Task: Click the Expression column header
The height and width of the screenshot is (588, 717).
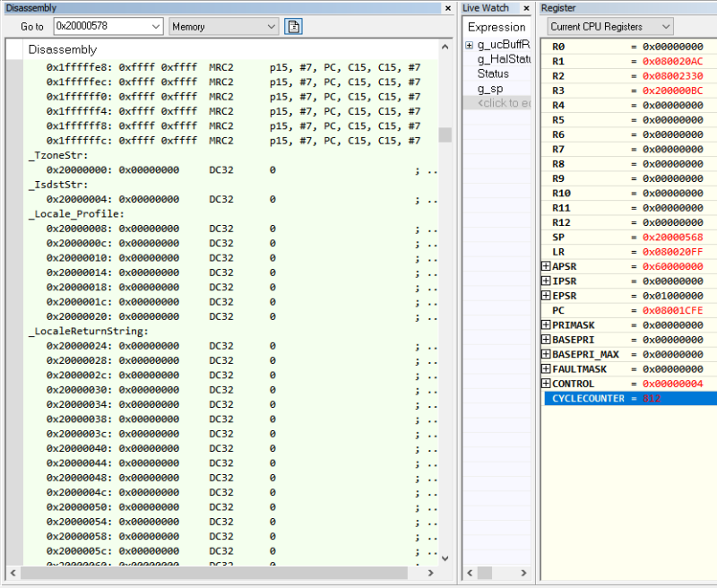Action: pyautogui.click(x=497, y=27)
